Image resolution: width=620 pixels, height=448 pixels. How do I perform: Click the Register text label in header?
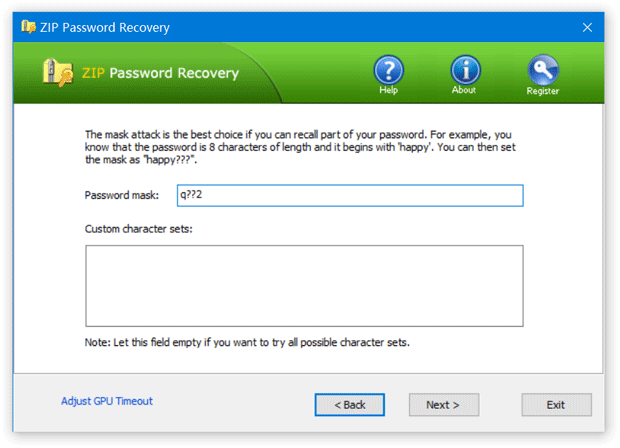(543, 91)
